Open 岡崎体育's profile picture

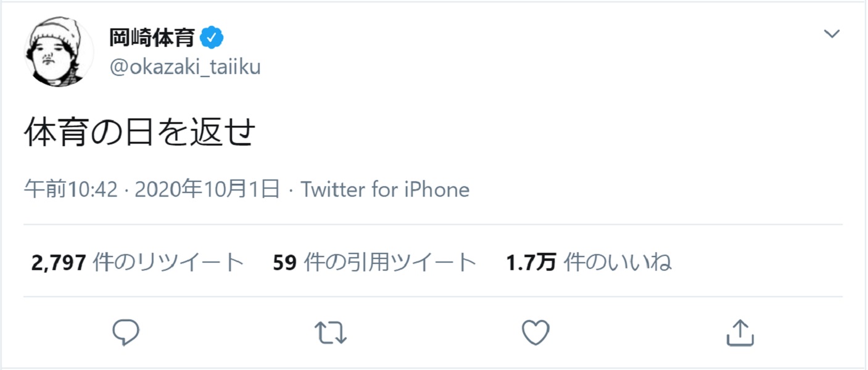[59, 51]
